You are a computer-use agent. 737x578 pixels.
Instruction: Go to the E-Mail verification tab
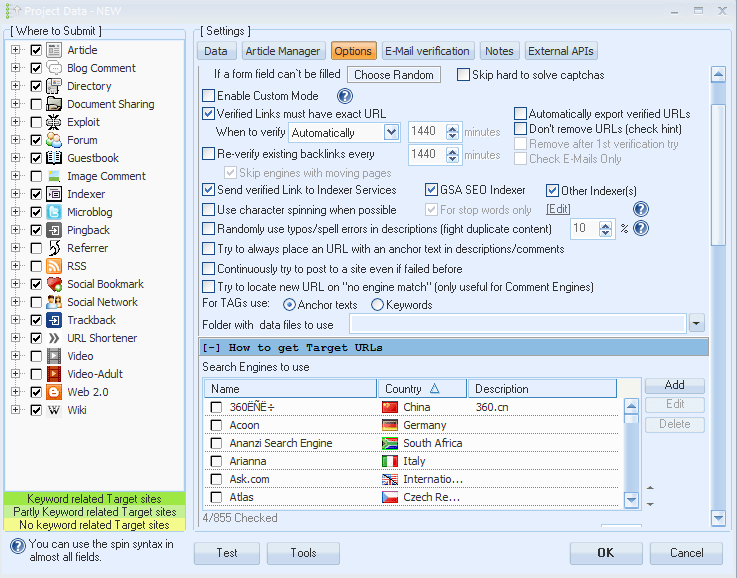click(x=428, y=51)
